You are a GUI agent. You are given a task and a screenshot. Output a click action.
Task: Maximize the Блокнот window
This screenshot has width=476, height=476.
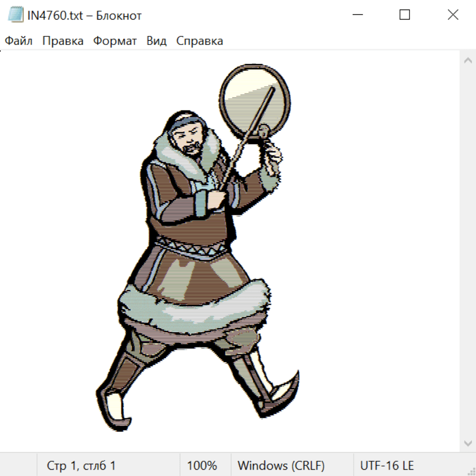pos(405,15)
